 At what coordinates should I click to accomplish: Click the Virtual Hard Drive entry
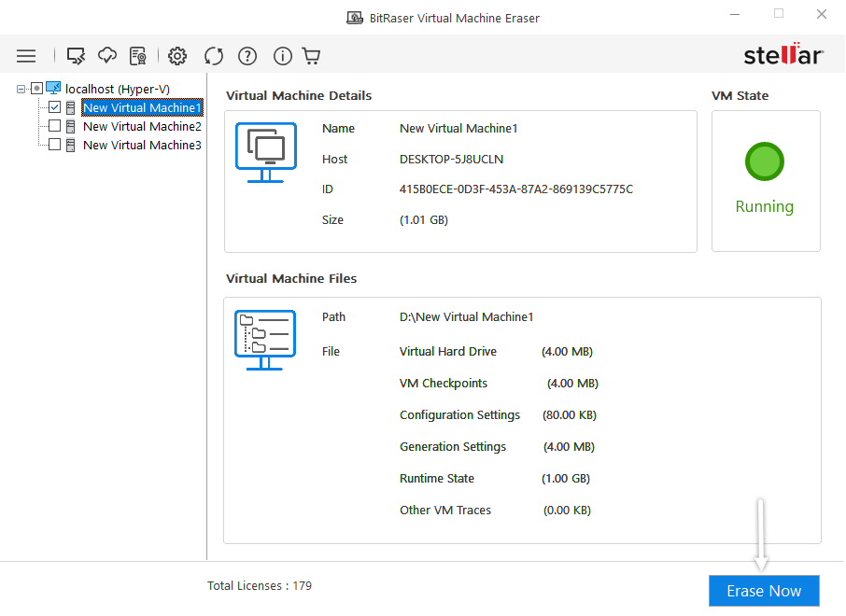tap(448, 352)
